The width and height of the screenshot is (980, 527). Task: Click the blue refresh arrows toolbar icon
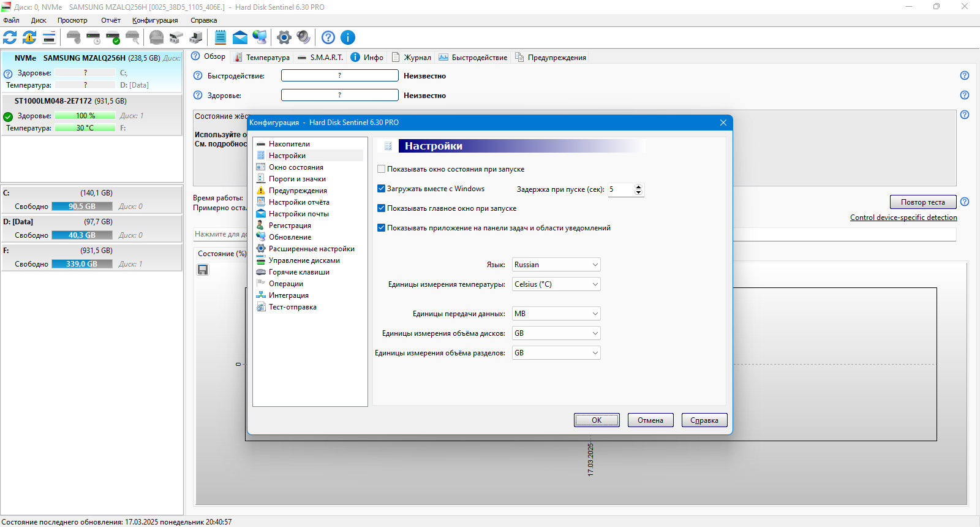click(10, 37)
